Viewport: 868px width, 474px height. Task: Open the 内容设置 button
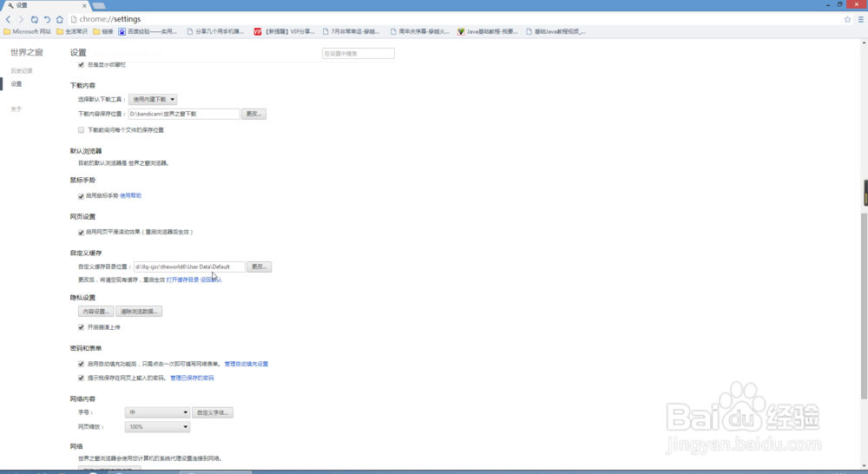(95, 311)
